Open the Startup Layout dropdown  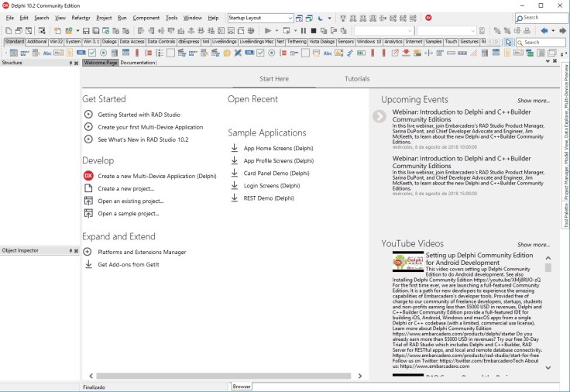coord(290,17)
